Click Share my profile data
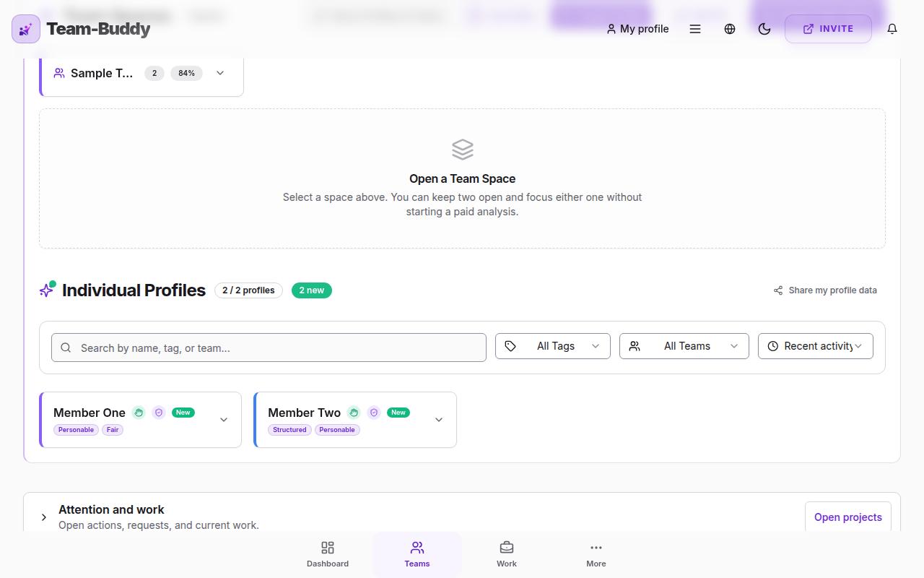 (825, 290)
